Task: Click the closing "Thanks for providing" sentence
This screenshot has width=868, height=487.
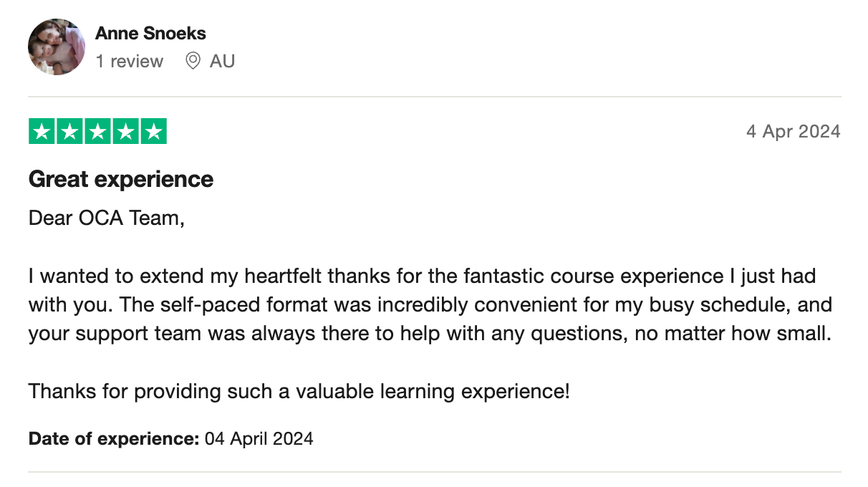Action: pyautogui.click(x=299, y=392)
